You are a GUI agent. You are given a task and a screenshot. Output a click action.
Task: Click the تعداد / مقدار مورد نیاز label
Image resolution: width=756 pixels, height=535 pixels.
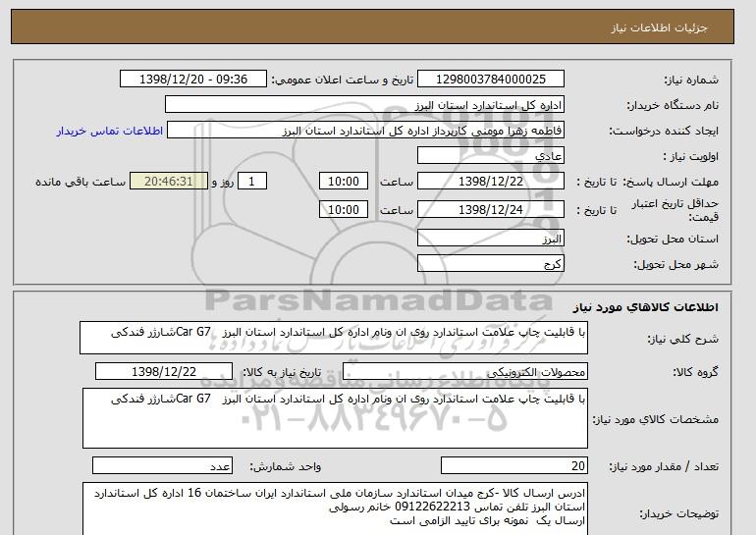click(x=664, y=466)
